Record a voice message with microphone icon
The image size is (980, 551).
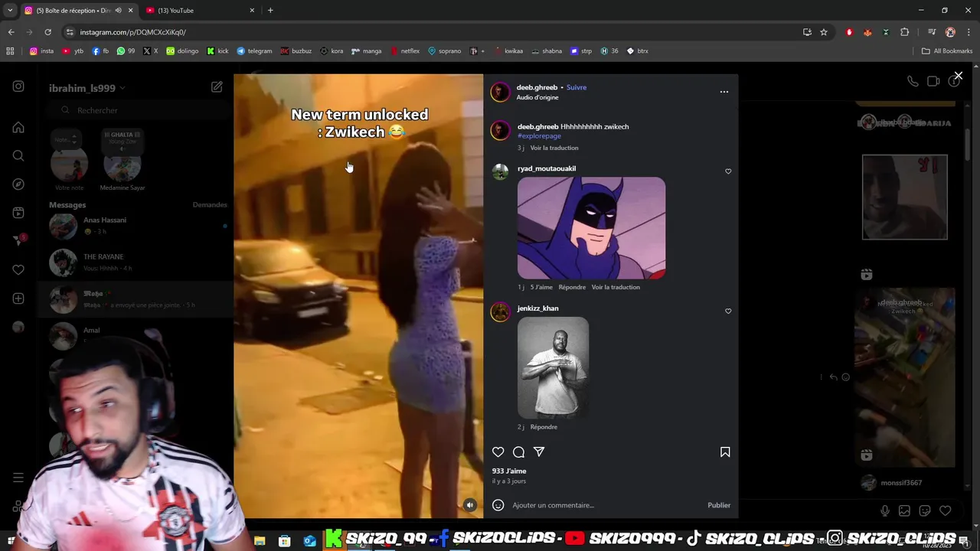[x=885, y=511]
